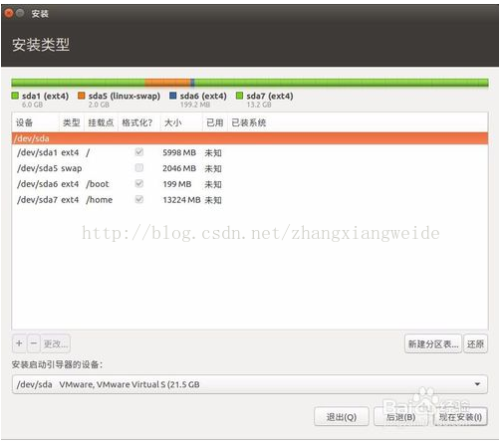Click the orange swap segment in partition bar
Viewport: 504px width, 444px height.
click(x=167, y=83)
